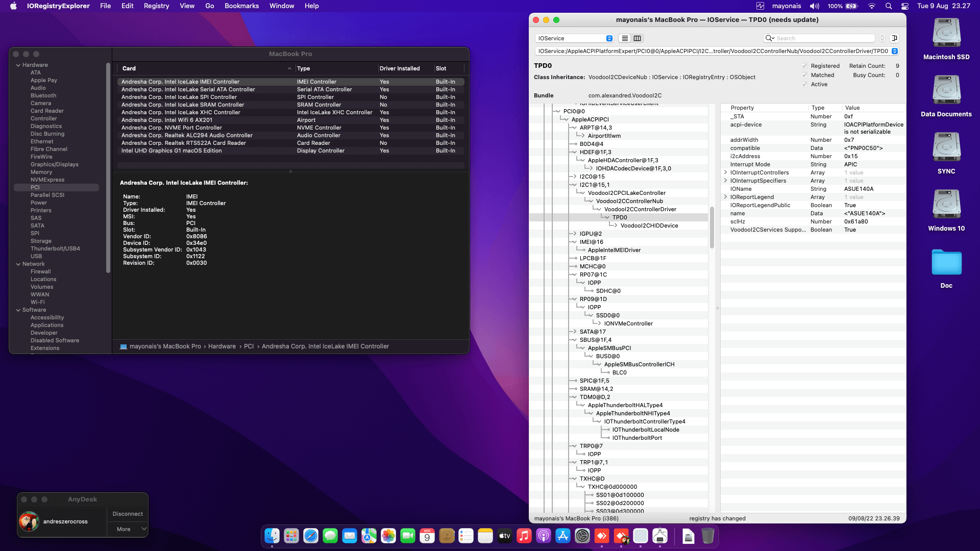Open Safari from the dock

[x=311, y=536]
